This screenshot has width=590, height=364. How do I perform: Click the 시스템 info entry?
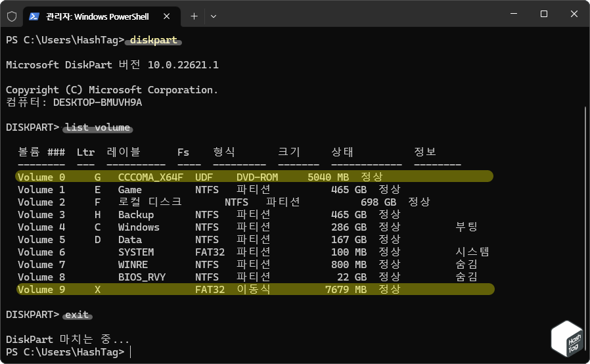pyautogui.click(x=472, y=252)
